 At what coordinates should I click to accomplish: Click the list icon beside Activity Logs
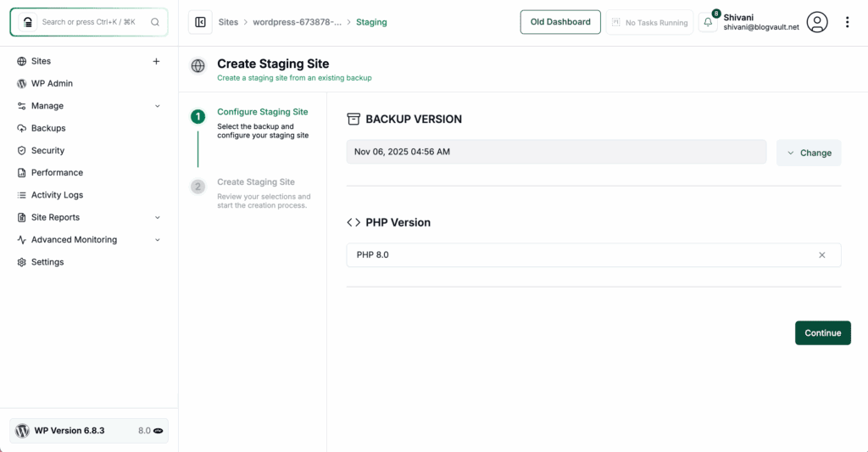pyautogui.click(x=21, y=195)
